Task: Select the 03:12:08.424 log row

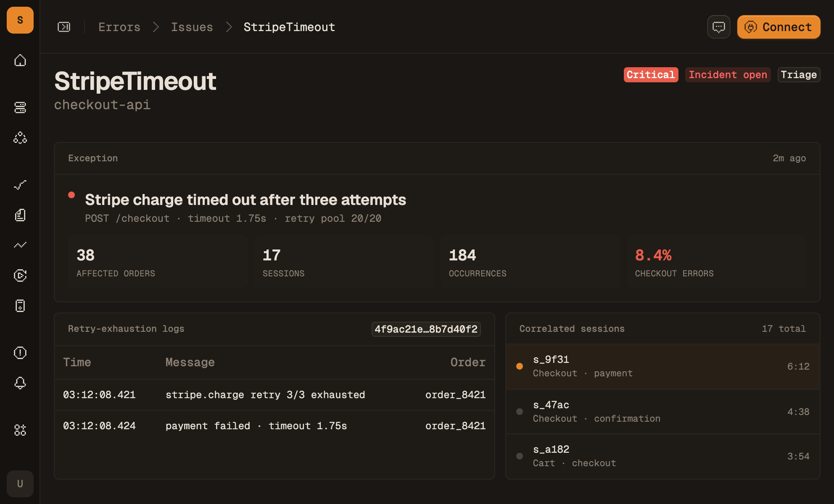Action: pos(274,426)
